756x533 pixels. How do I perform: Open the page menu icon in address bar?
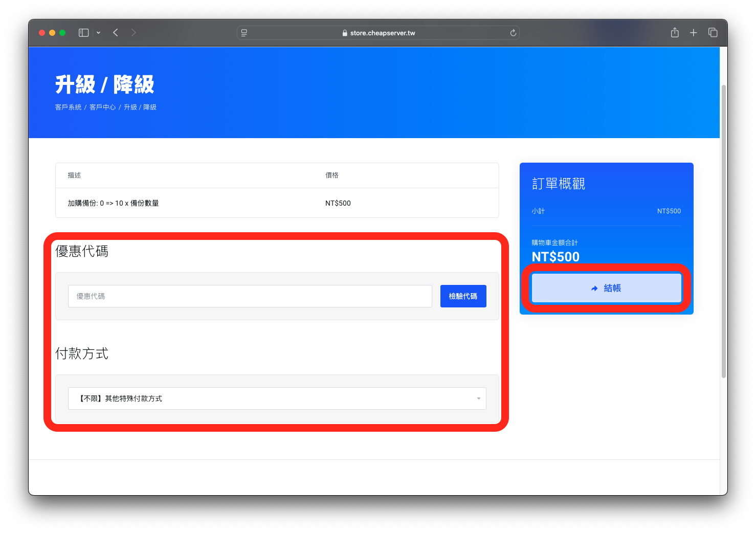coord(244,33)
